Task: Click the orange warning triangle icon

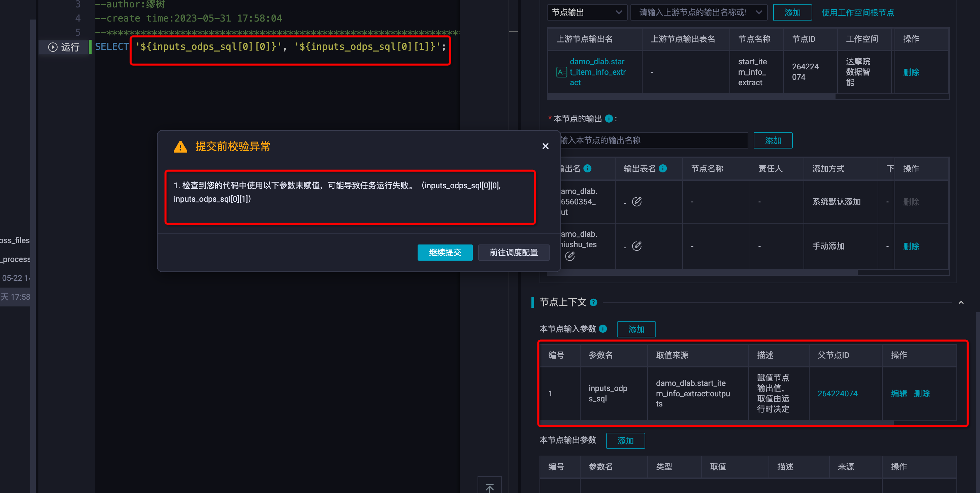Action: tap(180, 147)
